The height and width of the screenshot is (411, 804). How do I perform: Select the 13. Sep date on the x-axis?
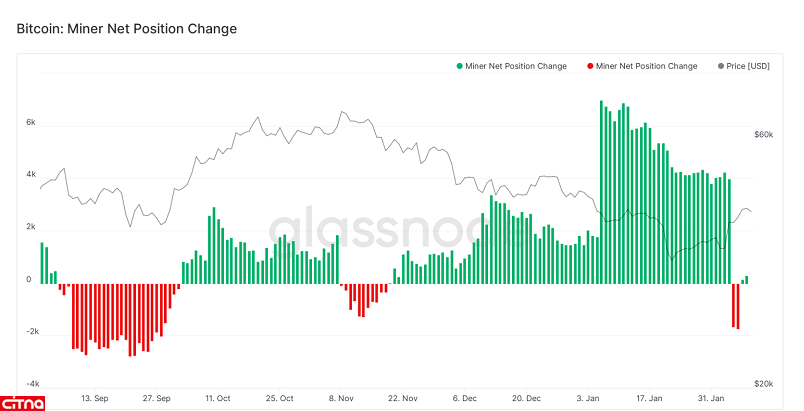click(94, 398)
